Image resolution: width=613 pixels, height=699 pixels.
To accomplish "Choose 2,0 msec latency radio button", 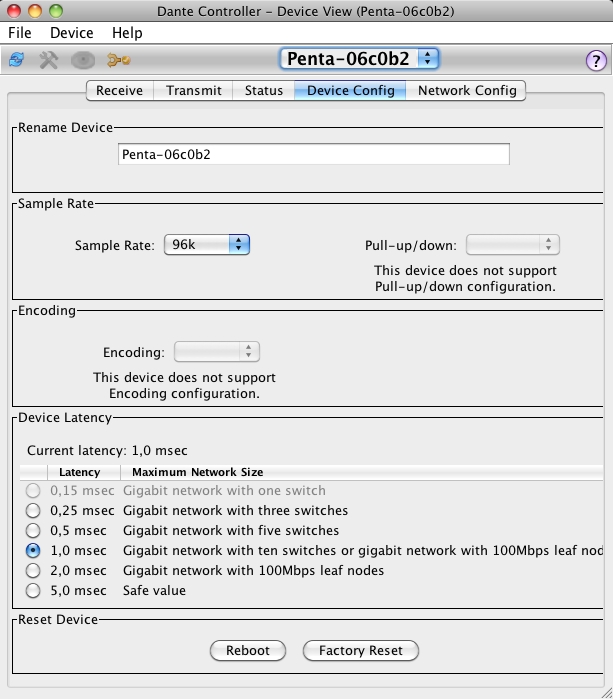I will point(34,571).
